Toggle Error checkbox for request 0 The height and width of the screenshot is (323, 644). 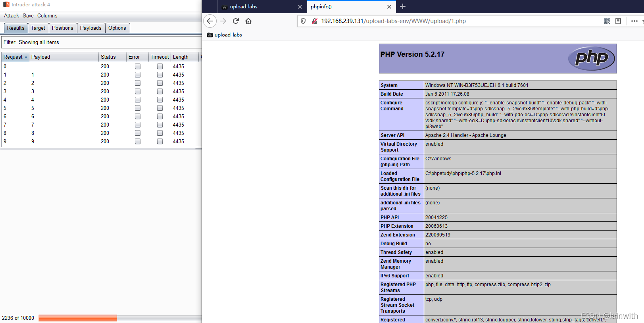click(138, 67)
